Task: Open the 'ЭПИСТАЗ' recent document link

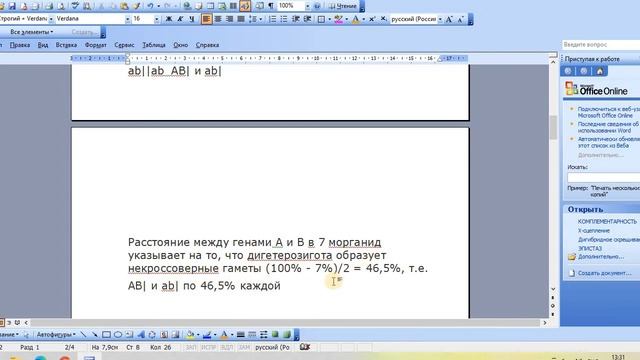Action: pos(590,248)
